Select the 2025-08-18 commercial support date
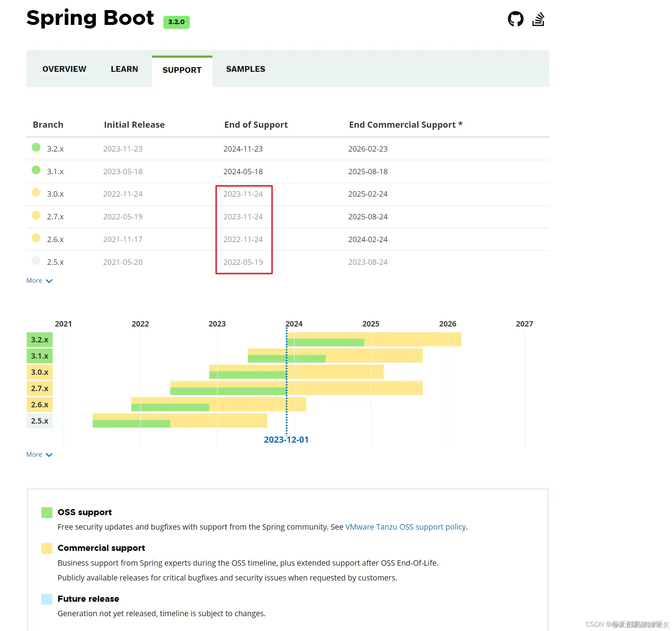This screenshot has height=631, width=672. [368, 171]
